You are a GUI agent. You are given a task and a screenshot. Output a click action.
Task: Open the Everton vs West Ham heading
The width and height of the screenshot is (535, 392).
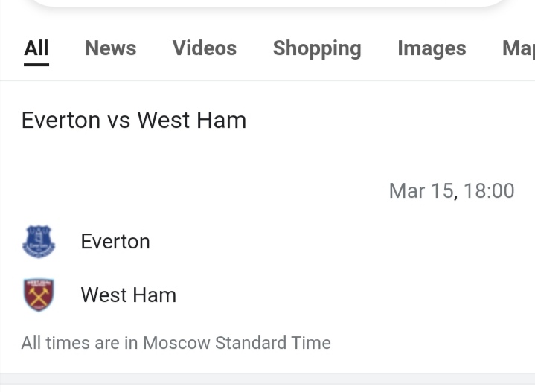point(134,121)
